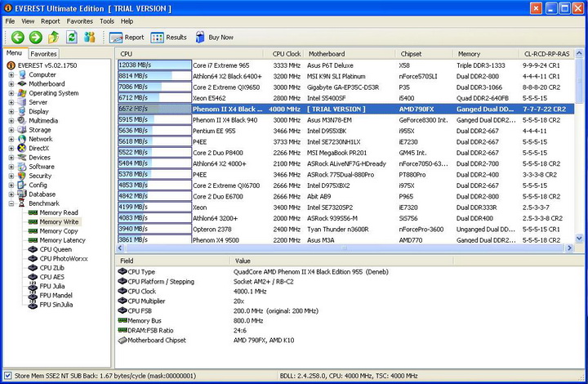Open the Results toolbar button

pyautogui.click(x=169, y=38)
